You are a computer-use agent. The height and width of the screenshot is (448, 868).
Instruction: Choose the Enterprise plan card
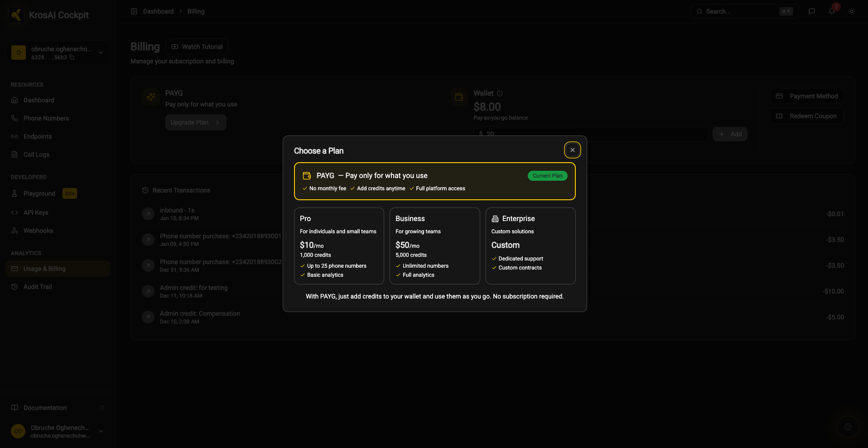[x=530, y=246]
